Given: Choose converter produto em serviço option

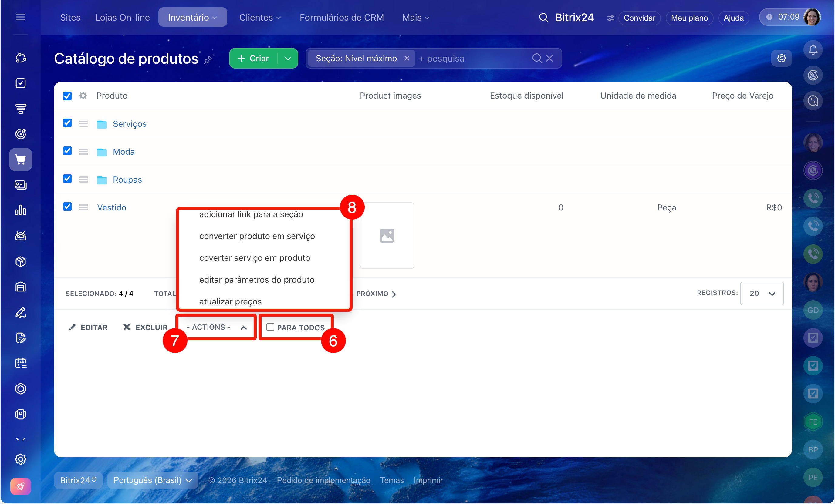Looking at the screenshot, I should point(257,236).
